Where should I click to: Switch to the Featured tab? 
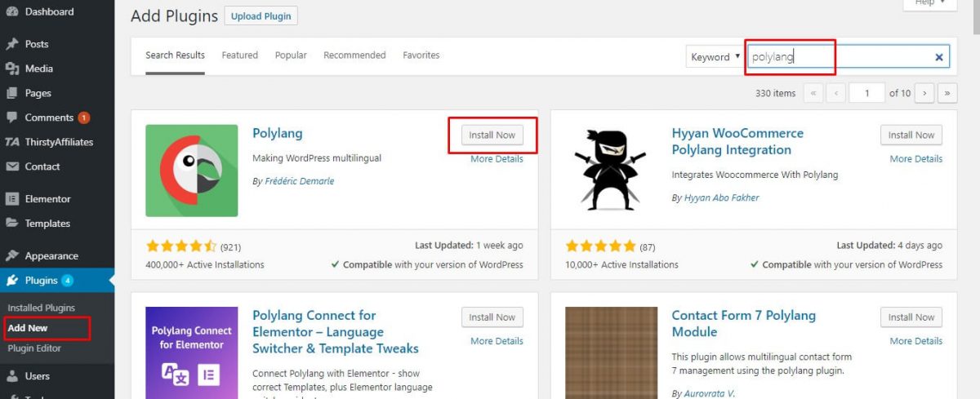pyautogui.click(x=239, y=55)
